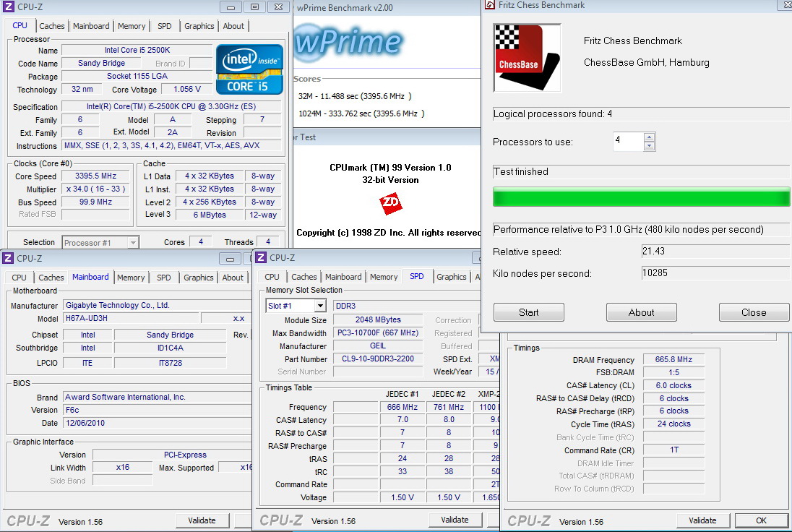Click Validate in the Mainboard CPU-Z window
The image size is (792, 532).
[x=202, y=520]
